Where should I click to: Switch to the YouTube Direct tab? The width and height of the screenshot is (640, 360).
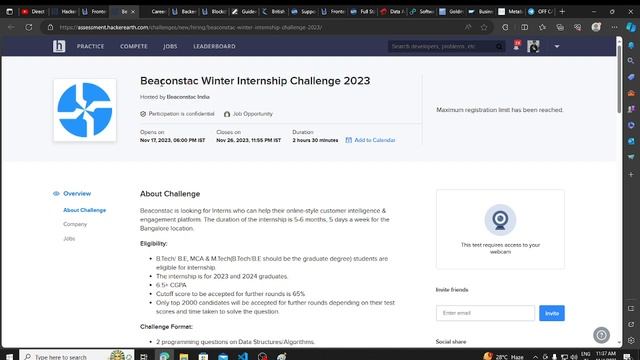[33, 11]
